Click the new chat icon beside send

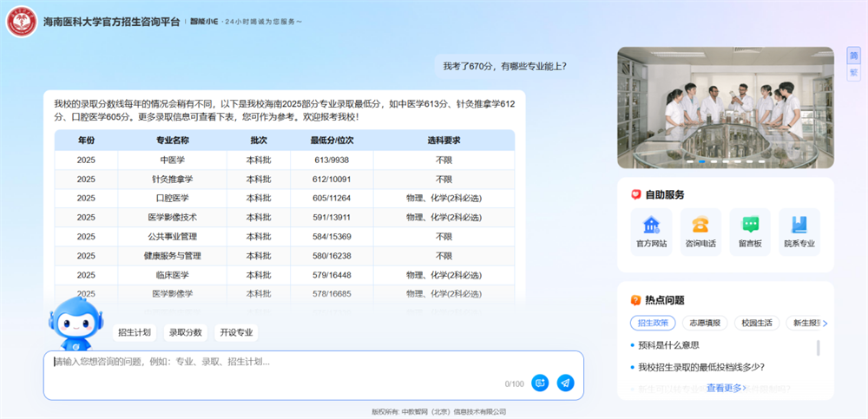tap(540, 383)
